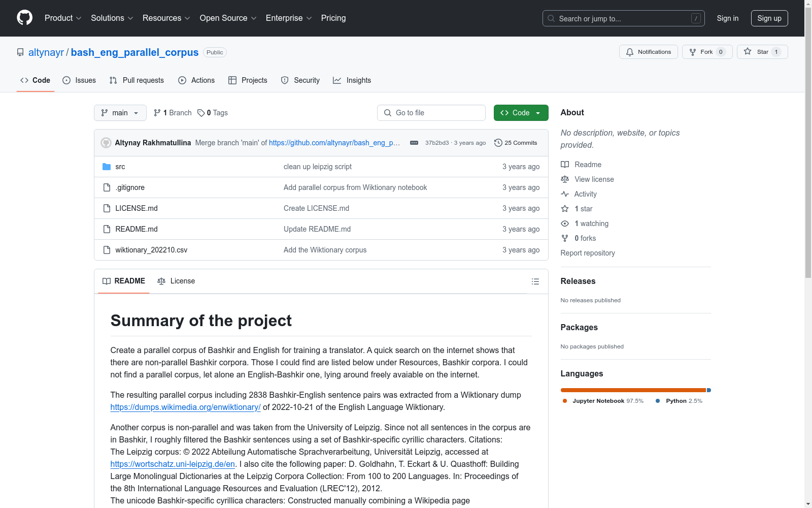Click the star icon beside 1 star

[x=565, y=209]
